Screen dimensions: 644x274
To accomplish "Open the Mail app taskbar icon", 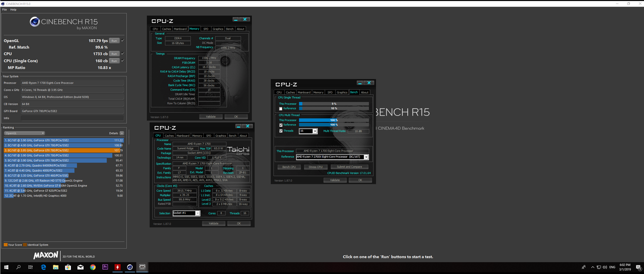I will tap(80, 267).
